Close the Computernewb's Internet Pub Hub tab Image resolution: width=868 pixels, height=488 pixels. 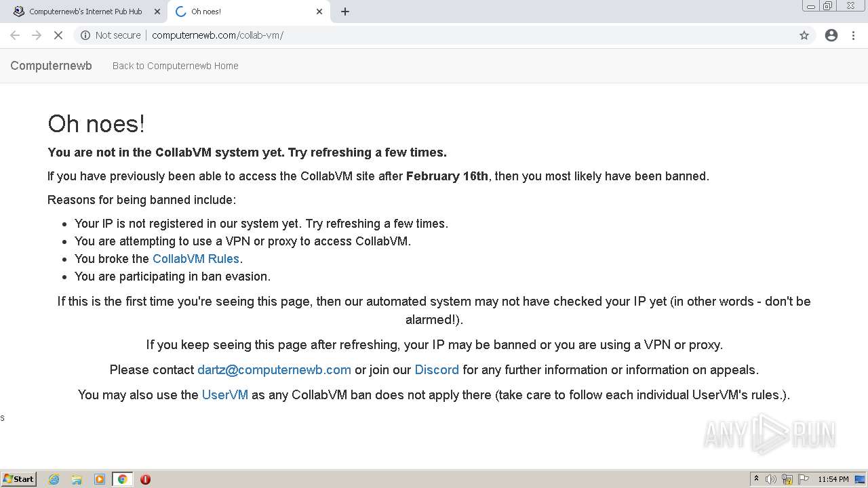157,12
